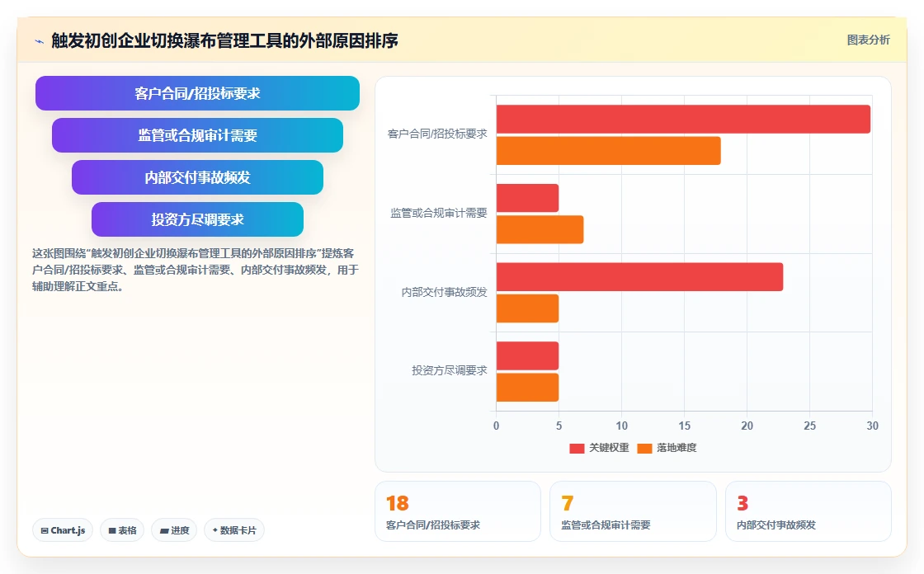Click the 表格 tag chip
924x574 pixels.
(122, 530)
